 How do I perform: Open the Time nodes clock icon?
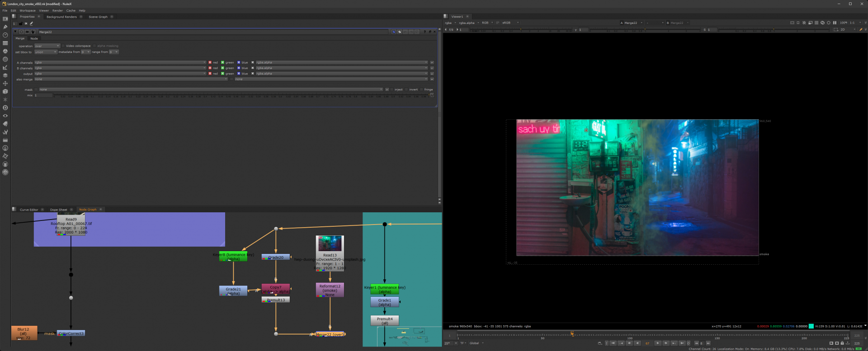(5, 35)
